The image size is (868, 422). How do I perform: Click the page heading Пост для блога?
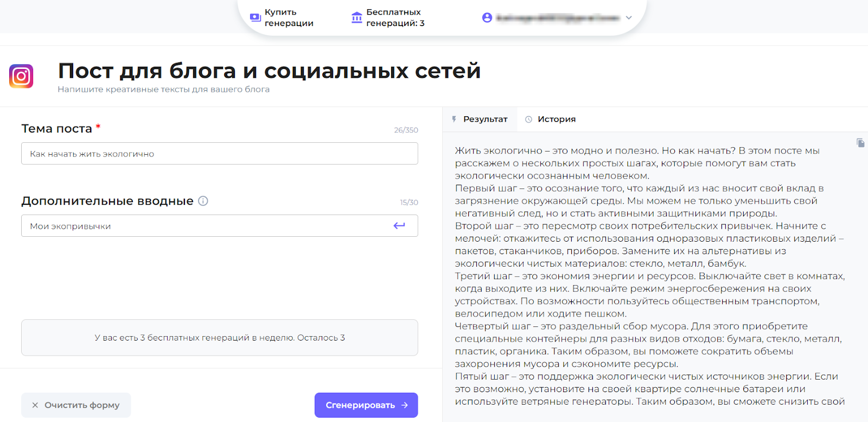point(269,71)
